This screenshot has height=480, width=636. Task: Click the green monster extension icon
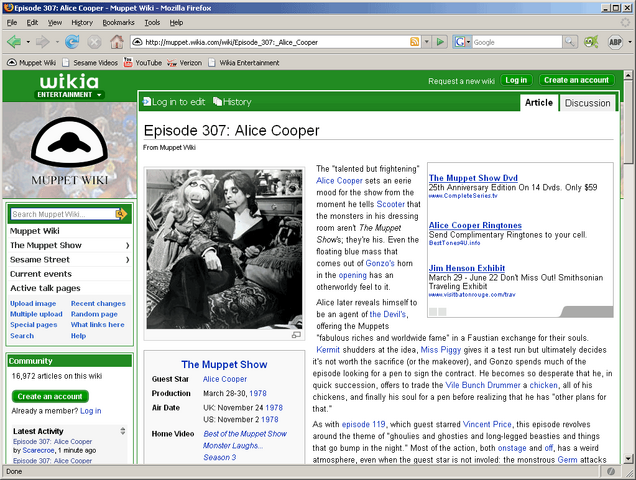coord(591,42)
